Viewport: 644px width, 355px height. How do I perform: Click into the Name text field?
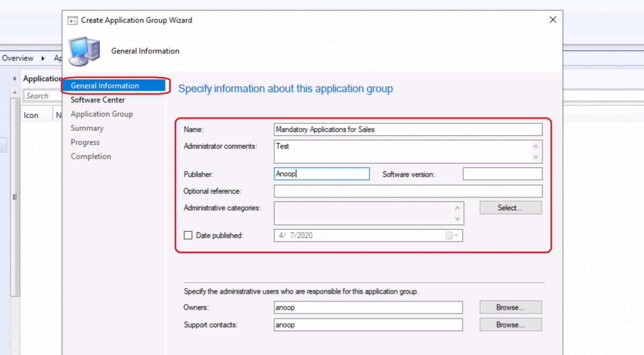click(x=408, y=130)
